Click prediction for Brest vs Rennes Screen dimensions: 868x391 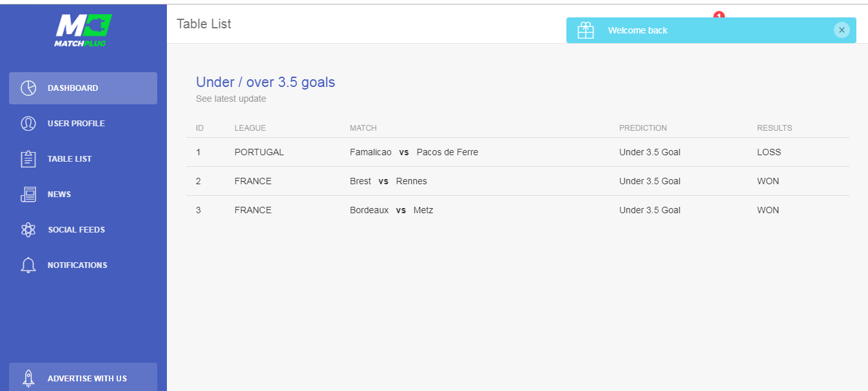point(650,181)
